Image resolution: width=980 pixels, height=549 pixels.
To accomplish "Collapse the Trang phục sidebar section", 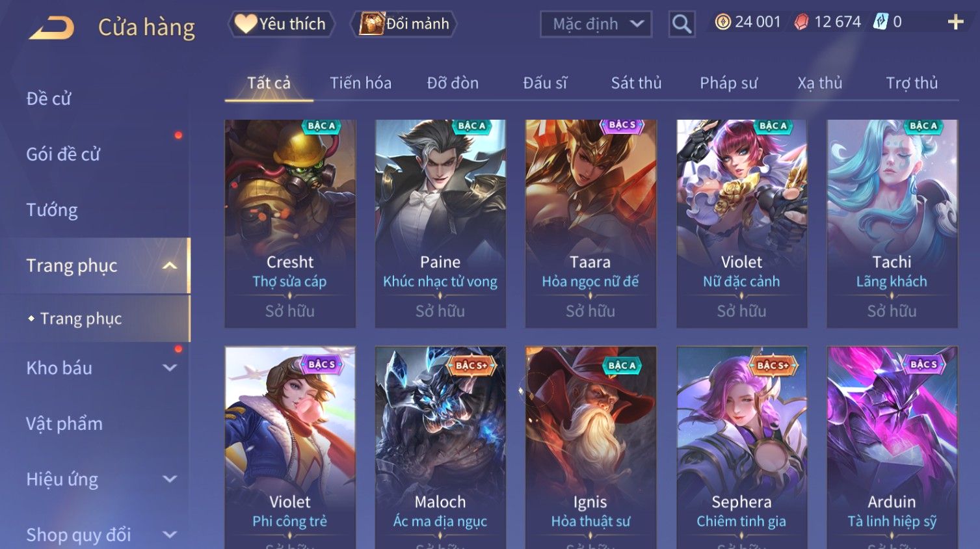I will (x=170, y=265).
